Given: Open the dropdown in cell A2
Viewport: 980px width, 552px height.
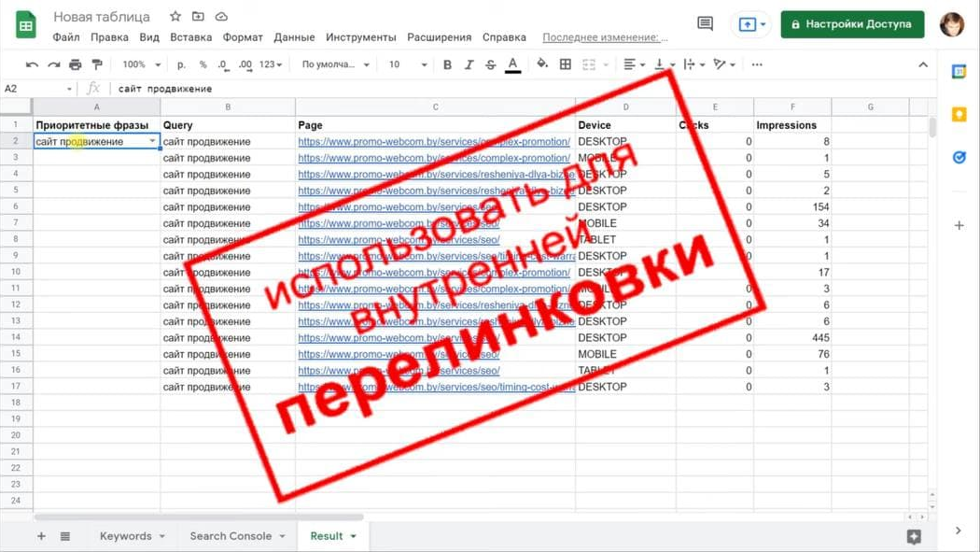Looking at the screenshot, I should [x=152, y=141].
